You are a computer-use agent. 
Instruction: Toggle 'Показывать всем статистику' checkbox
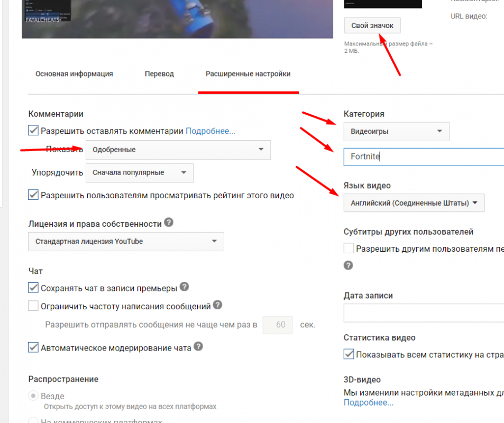click(x=349, y=354)
